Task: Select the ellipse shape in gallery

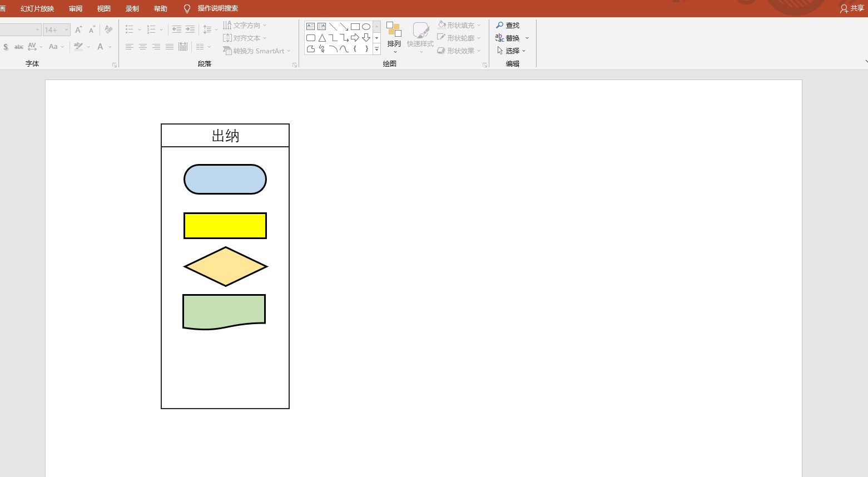Action: tap(366, 27)
